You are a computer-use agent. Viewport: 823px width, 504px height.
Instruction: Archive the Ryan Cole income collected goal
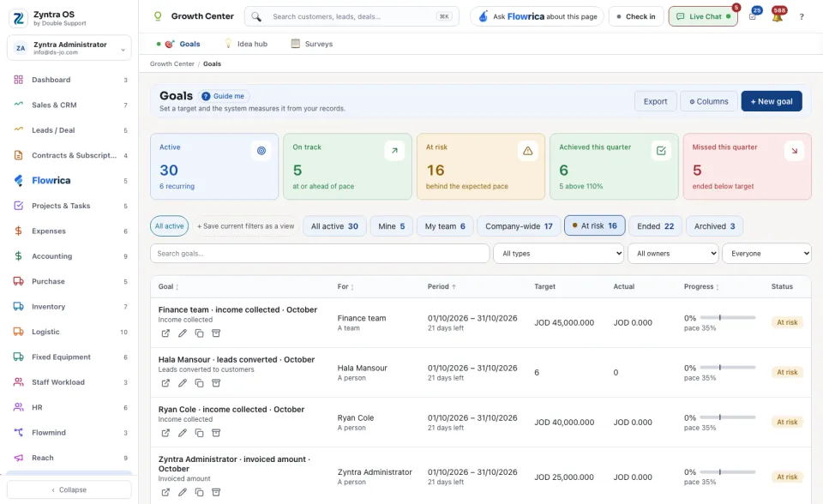click(216, 433)
